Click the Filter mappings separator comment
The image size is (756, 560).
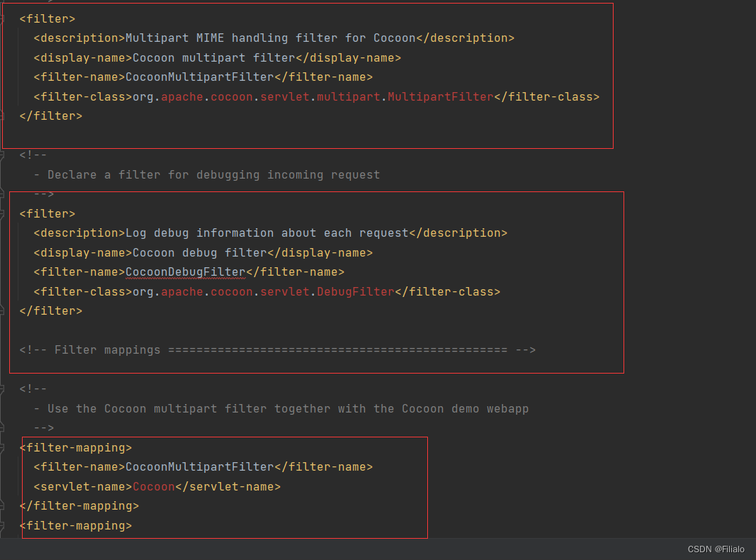pos(276,349)
